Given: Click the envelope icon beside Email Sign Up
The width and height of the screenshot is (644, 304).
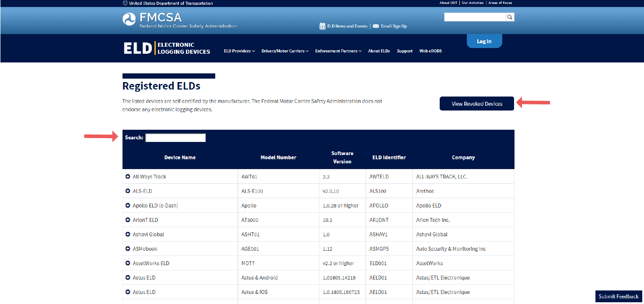Looking at the screenshot, I should pos(376,26).
